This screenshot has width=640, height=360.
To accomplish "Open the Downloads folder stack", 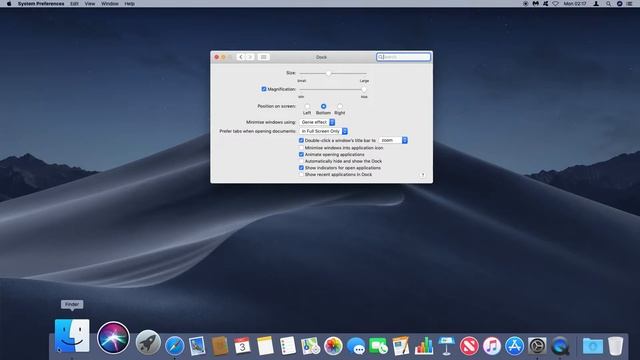I will point(592,346).
